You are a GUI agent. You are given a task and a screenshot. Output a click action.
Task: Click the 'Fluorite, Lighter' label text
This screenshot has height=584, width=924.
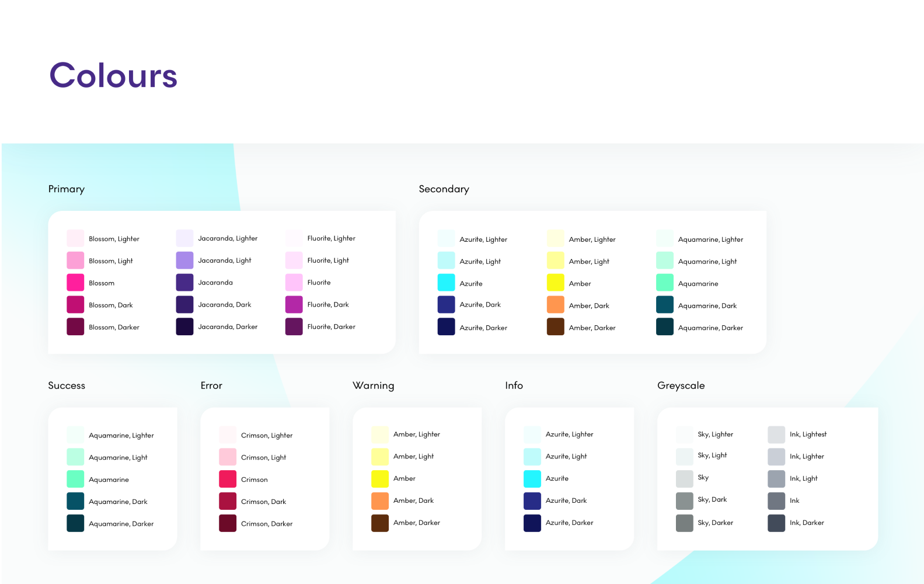332,238
